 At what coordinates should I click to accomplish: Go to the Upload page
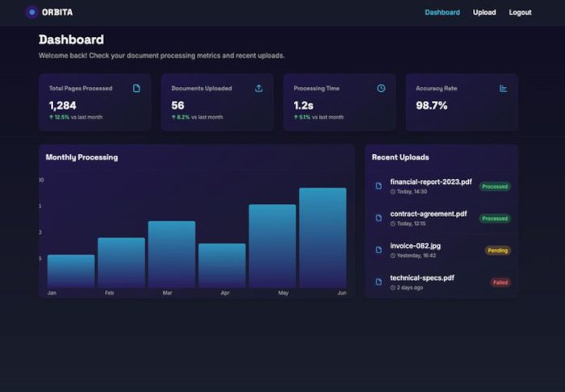point(484,13)
